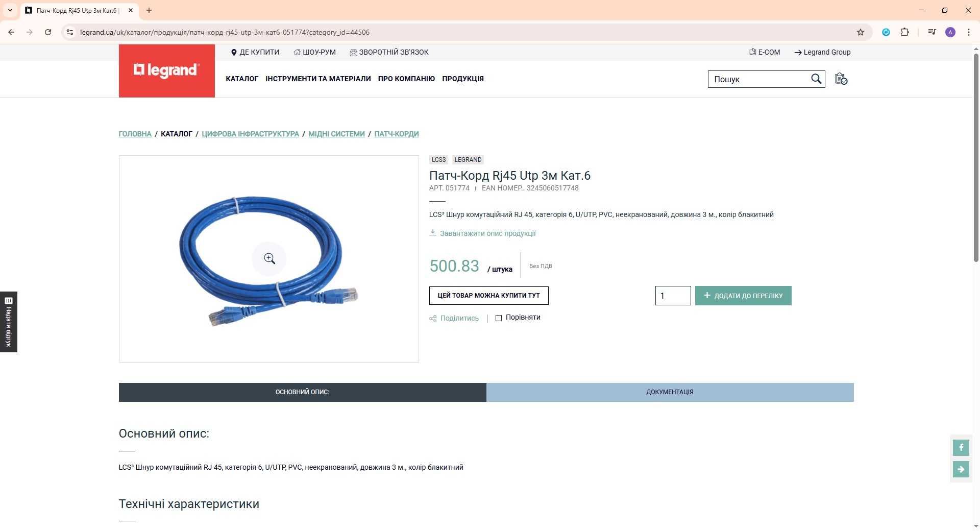Image resolution: width=980 pixels, height=531 pixels.
Task: Open ЗВОРОТНІЙ ЗВ'ЯЗОК link
Action: tap(389, 52)
